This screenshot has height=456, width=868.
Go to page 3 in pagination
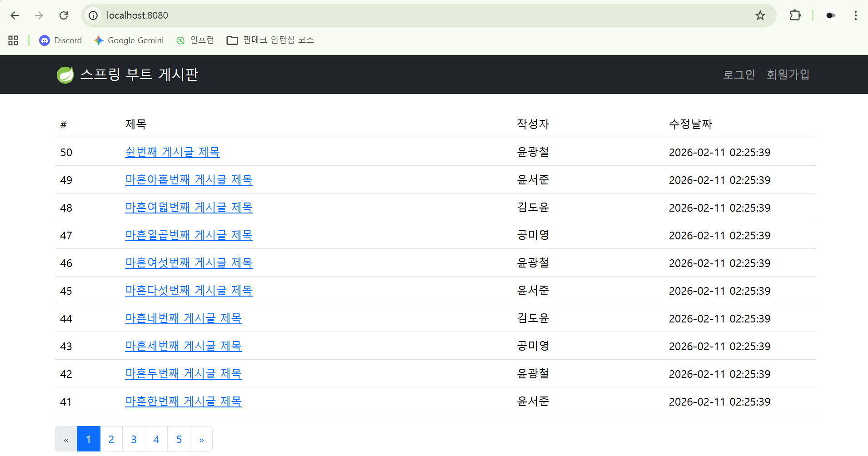[x=134, y=439]
